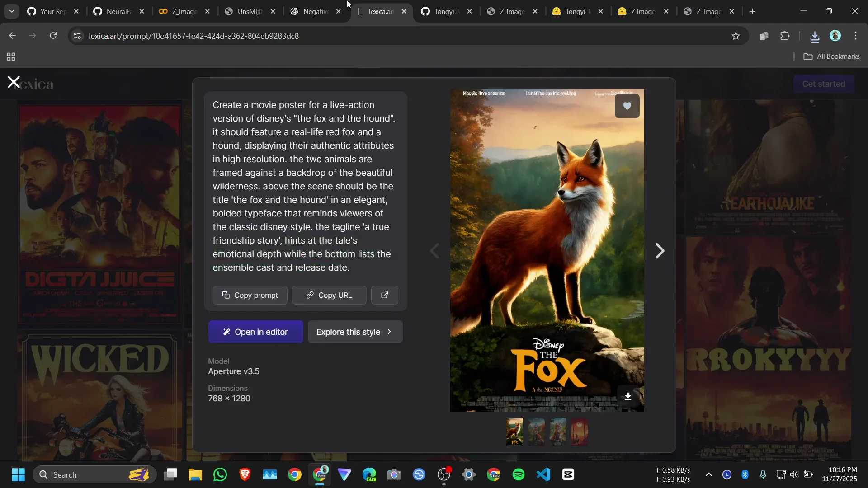Viewport: 868px width, 488px height.
Task: Copy the prompt text
Action: click(250, 295)
